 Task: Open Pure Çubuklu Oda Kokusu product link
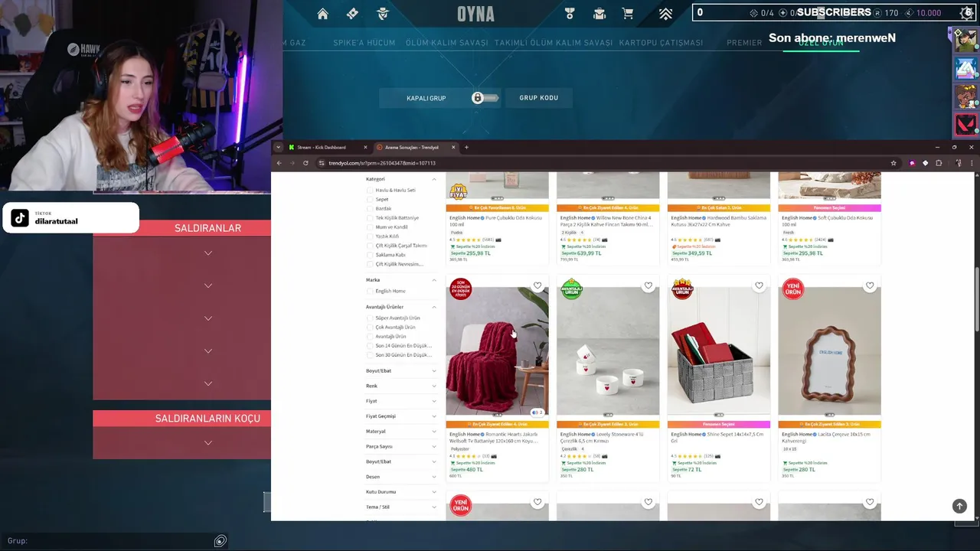(495, 220)
